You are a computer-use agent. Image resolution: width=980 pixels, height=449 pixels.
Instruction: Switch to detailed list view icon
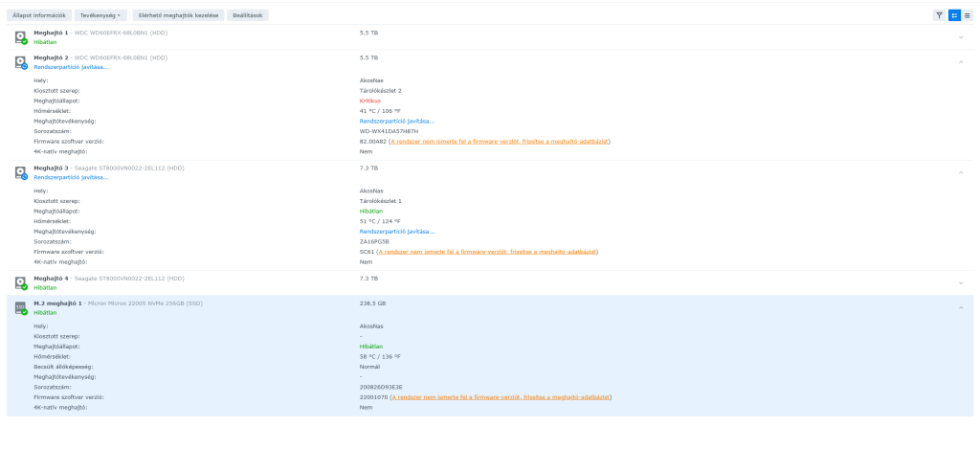coord(953,15)
